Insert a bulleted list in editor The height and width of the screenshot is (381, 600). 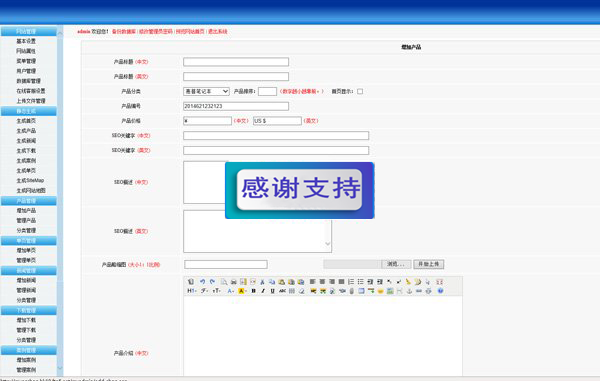tap(360, 282)
